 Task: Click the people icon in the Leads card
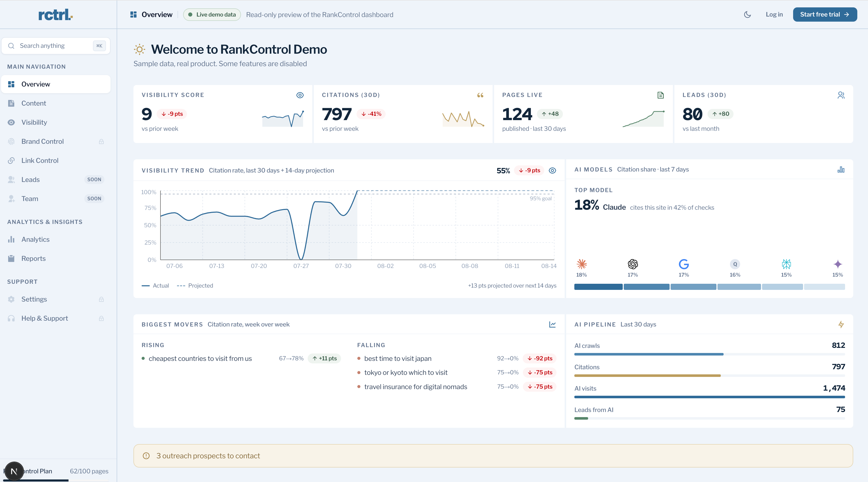click(841, 95)
